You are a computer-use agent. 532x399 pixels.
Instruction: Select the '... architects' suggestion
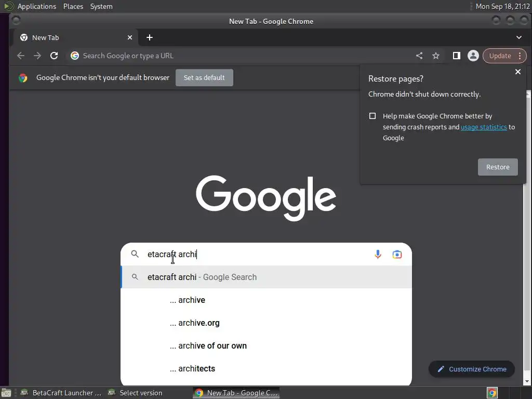coord(267,368)
